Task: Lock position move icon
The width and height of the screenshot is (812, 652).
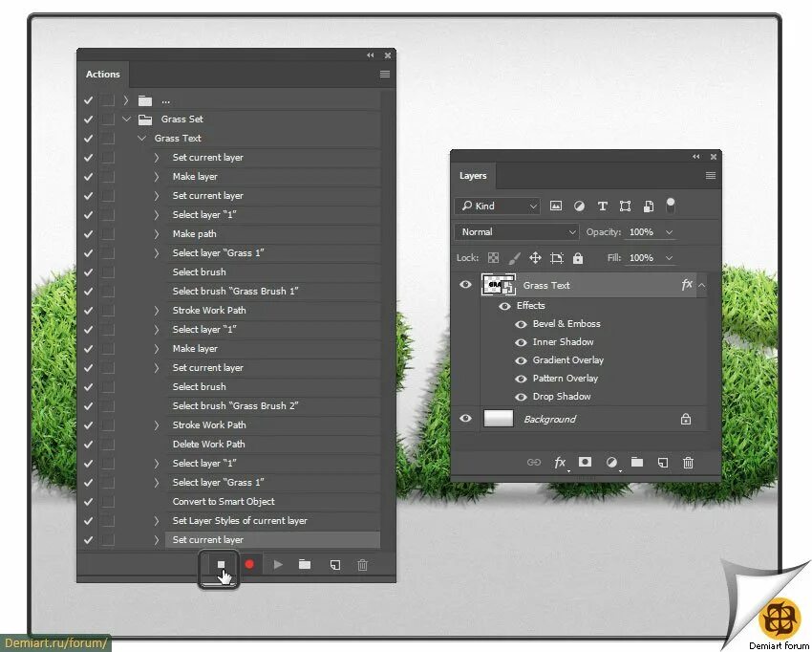Action: pos(535,257)
